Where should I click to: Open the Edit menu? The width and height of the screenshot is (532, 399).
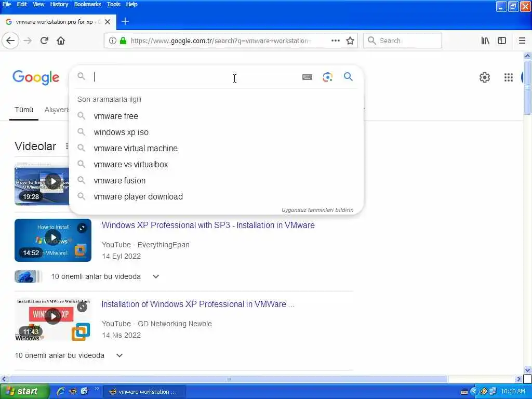click(22, 4)
